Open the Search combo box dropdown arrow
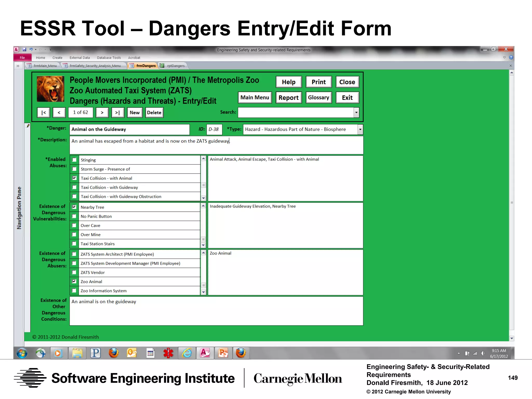532x399 pixels. 356,112
